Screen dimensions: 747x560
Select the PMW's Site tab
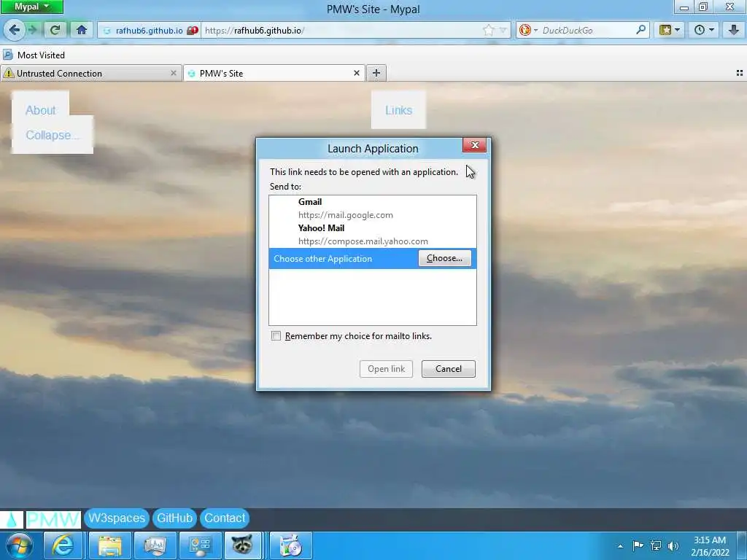coord(274,74)
